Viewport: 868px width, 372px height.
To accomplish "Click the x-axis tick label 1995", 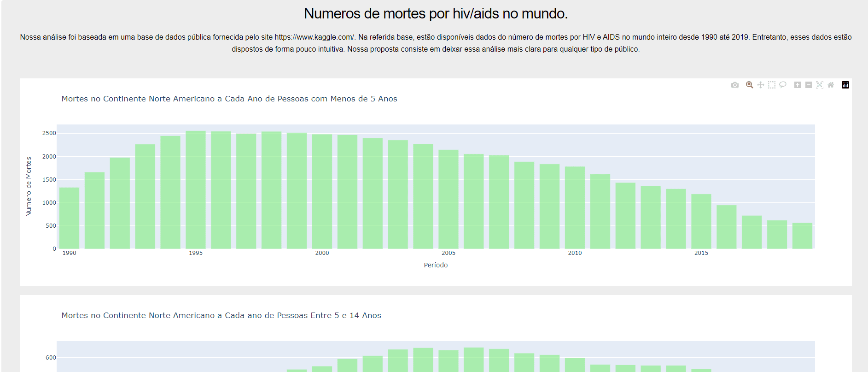I will pos(196,253).
